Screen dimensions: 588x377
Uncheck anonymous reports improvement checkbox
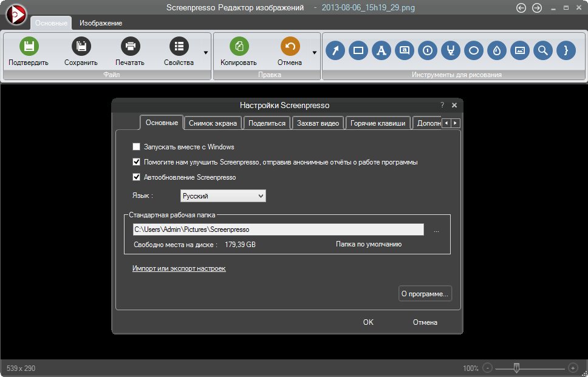137,162
